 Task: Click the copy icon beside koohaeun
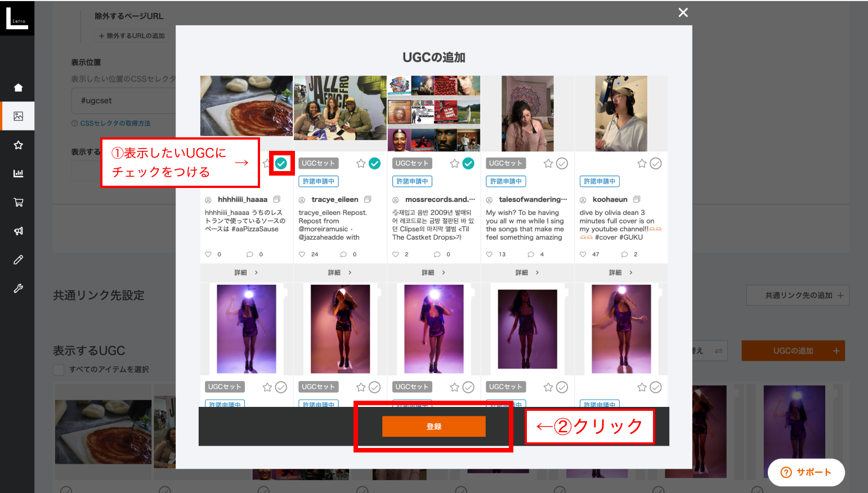pyautogui.click(x=637, y=199)
